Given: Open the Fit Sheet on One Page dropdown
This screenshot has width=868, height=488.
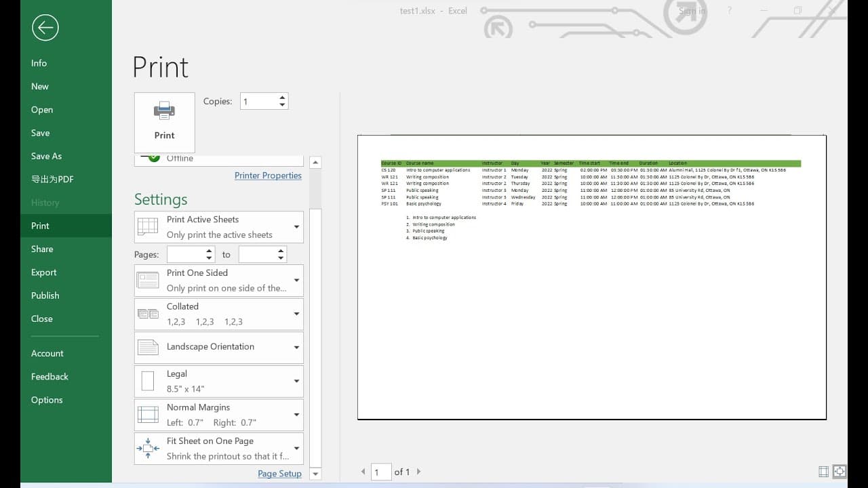Looking at the screenshot, I should click(x=219, y=449).
